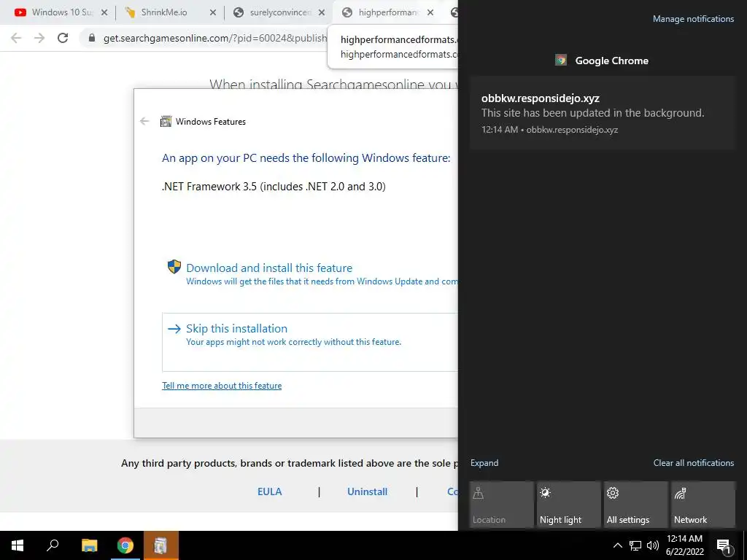Expand the quick actions panel

[x=484, y=463]
